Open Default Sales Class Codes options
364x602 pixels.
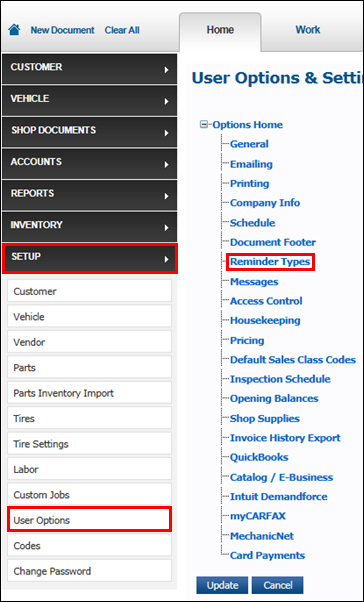(293, 360)
